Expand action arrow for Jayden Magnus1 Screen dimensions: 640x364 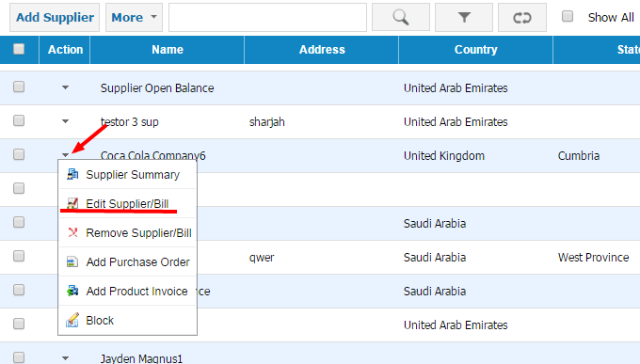point(65,358)
